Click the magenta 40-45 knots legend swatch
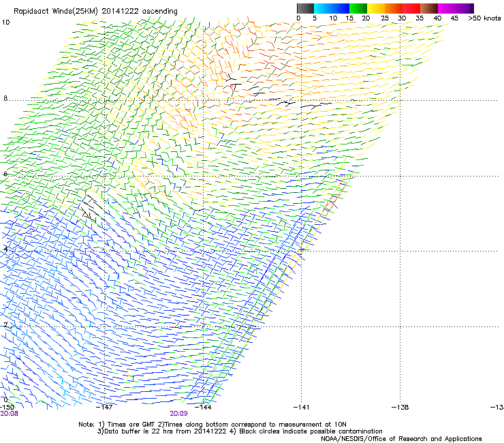 [447, 8]
